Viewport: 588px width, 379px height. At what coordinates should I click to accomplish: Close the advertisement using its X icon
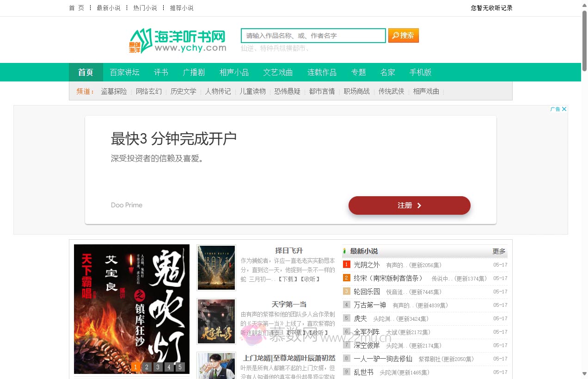tap(564, 109)
